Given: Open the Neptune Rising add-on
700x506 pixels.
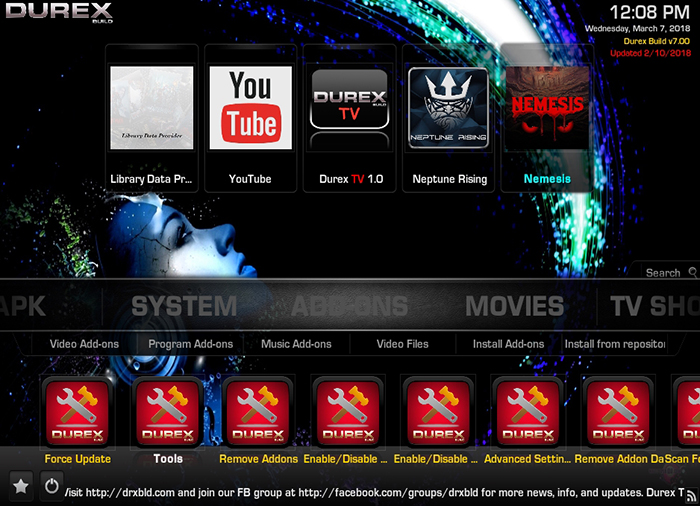Looking at the screenshot, I should pyautogui.click(x=449, y=118).
